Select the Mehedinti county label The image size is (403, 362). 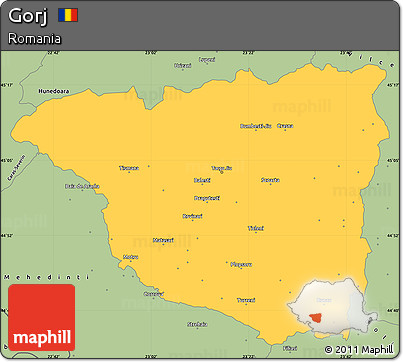47,277
